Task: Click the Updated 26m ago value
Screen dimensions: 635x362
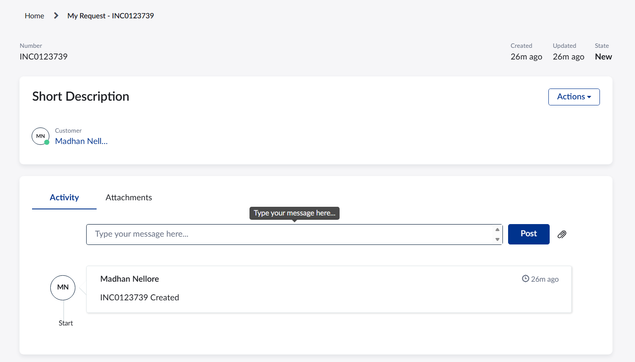Action: pyautogui.click(x=569, y=57)
